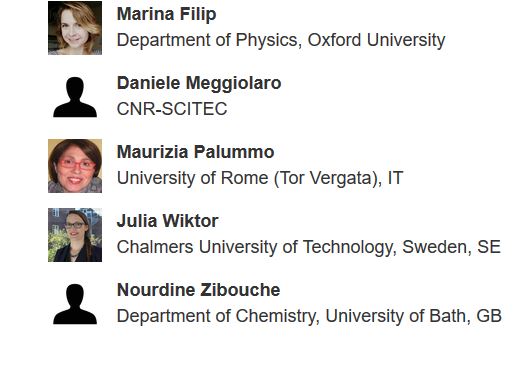Click Daniele Meggiolaro's placeholder silhouette icon
The image size is (525, 371).
click(x=75, y=97)
